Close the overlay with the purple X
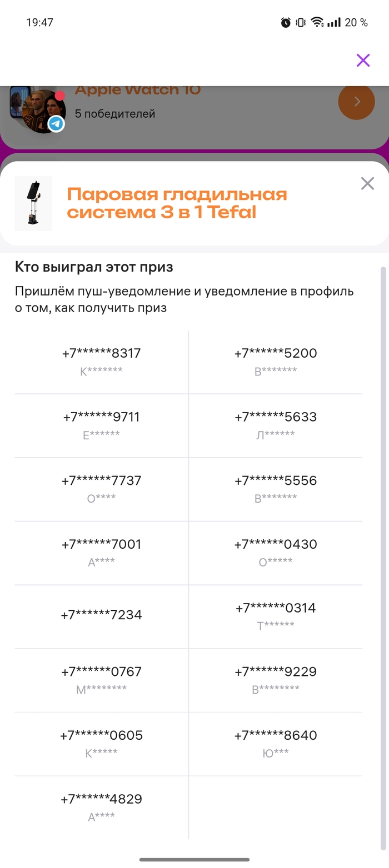Image resolution: width=389 pixels, height=868 pixels. pyautogui.click(x=363, y=60)
